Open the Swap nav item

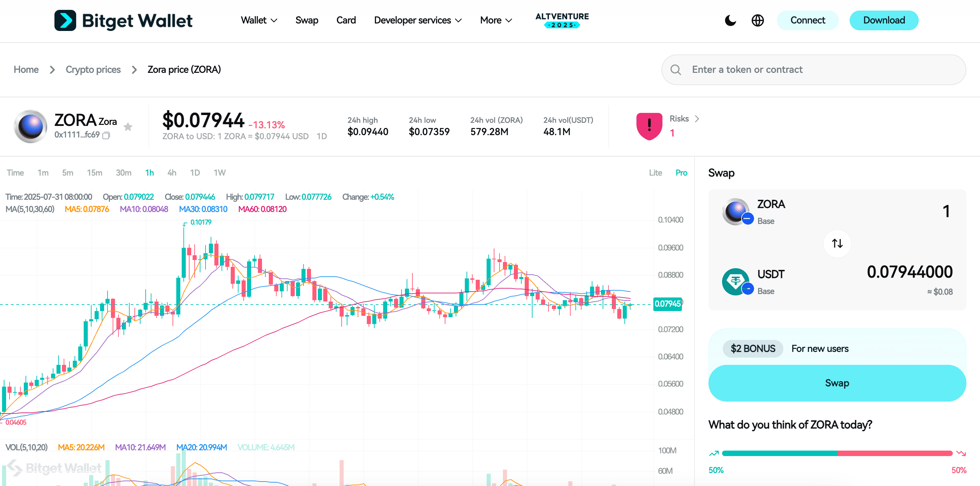tap(307, 20)
